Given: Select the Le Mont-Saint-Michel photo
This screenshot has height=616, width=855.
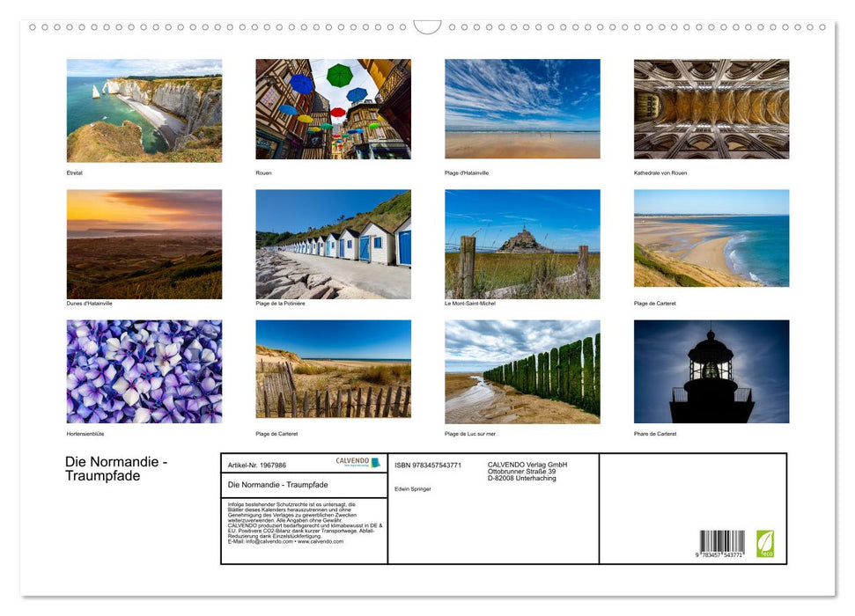Looking at the screenshot, I should click(x=521, y=242).
